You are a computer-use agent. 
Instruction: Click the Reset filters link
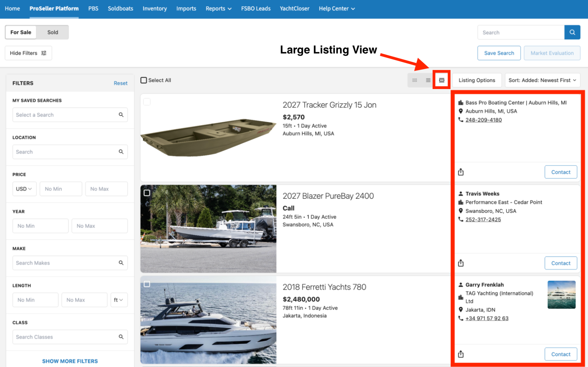(120, 83)
